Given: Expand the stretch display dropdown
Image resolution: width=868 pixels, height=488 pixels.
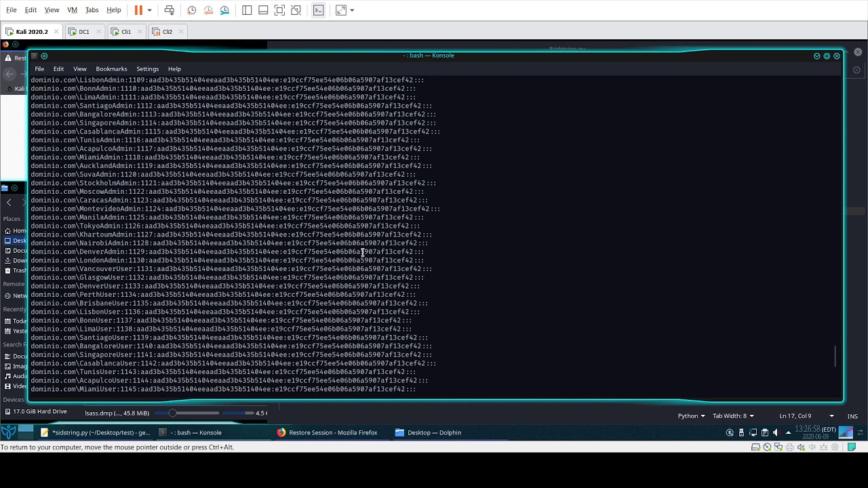Looking at the screenshot, I should coord(352,10).
